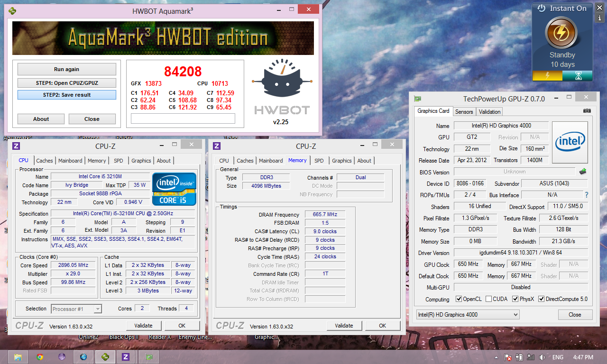607x364 pixels.
Task: Click the network signal tray icon
Action: pos(531,357)
